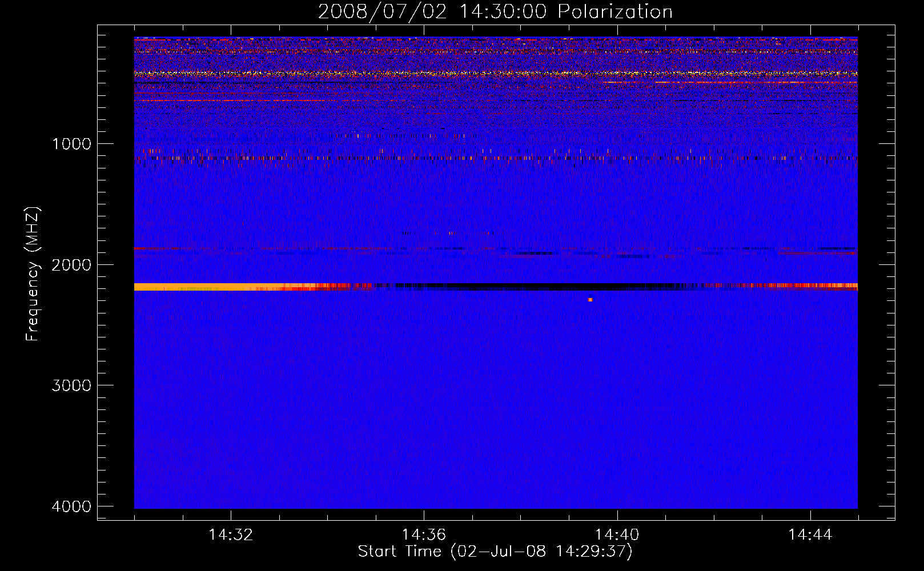
Task: Click the 2000 frequency tick label
Action: (71, 265)
